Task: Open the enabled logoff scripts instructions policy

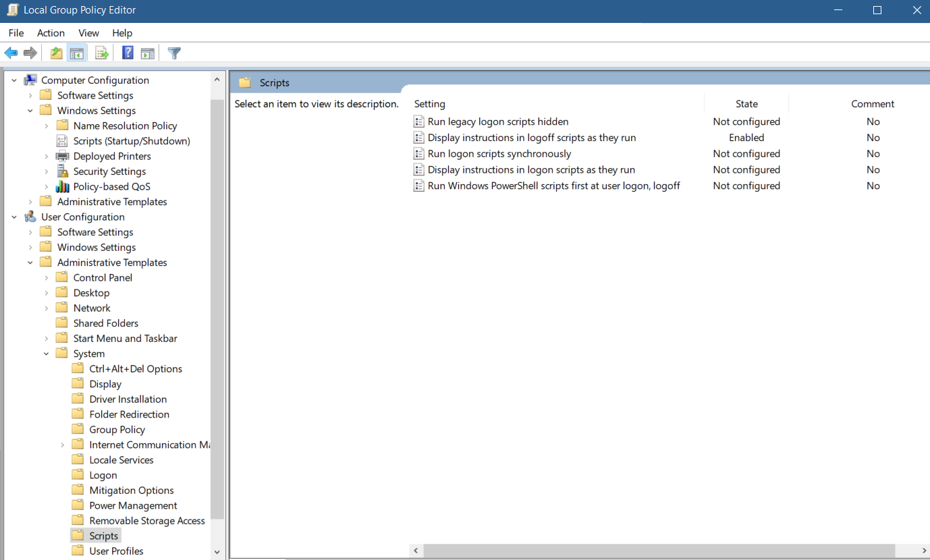Action: point(531,137)
